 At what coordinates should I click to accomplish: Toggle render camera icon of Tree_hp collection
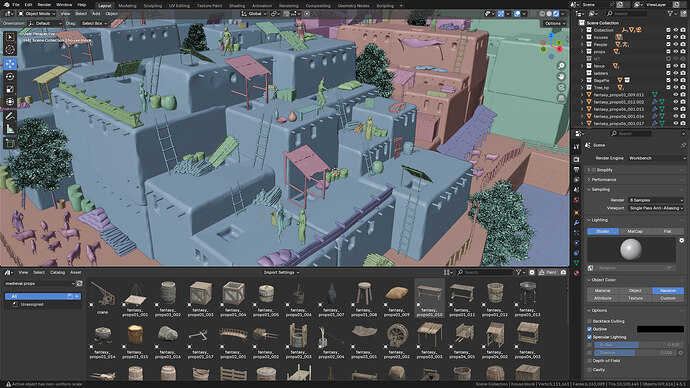click(683, 88)
